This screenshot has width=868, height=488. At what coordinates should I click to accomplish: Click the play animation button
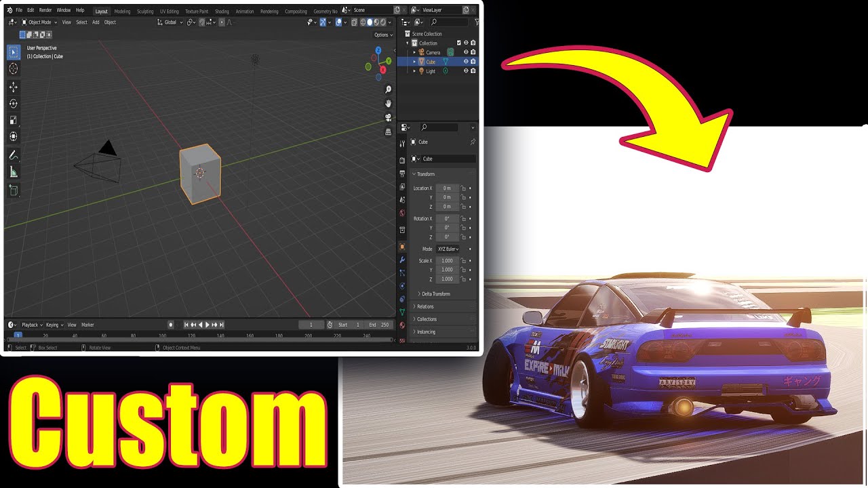pos(208,325)
